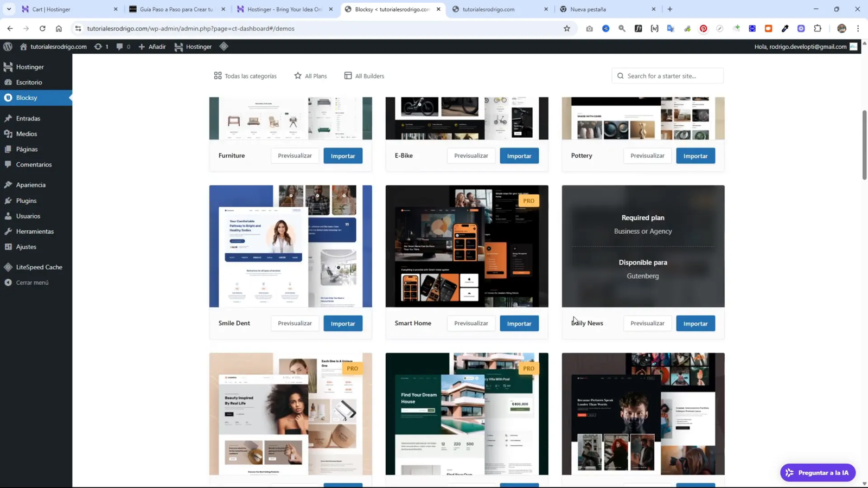Expand the All Builders filter
The height and width of the screenshot is (488, 868).
[x=364, y=76]
